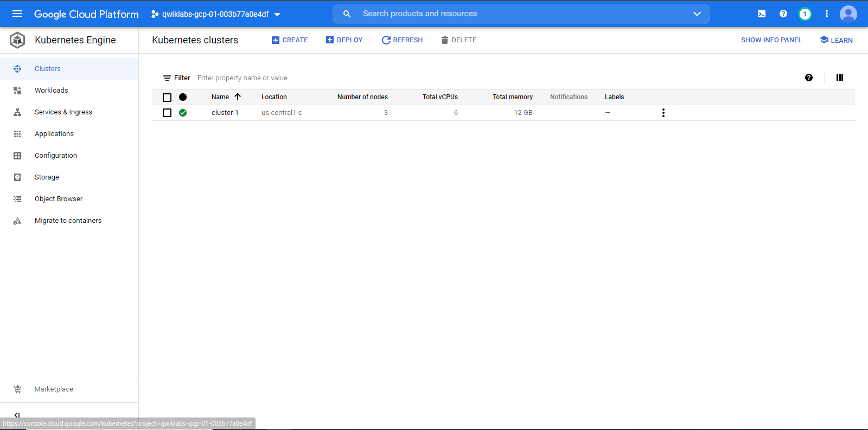Click the REFRESH button
Viewport: 868px width, 430px height.
pyautogui.click(x=402, y=40)
